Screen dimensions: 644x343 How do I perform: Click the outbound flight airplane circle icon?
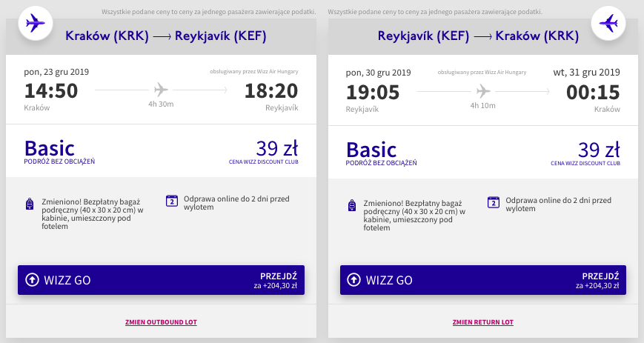36,24
